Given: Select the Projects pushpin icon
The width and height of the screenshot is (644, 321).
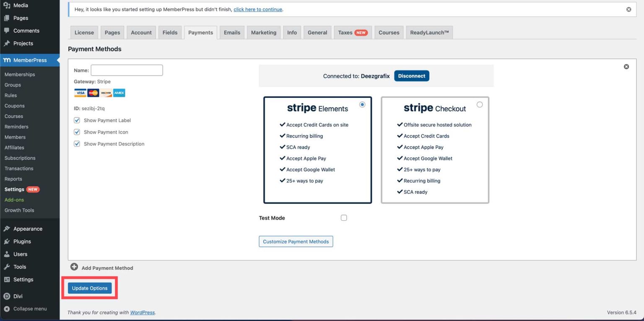Looking at the screenshot, I should point(6,43).
